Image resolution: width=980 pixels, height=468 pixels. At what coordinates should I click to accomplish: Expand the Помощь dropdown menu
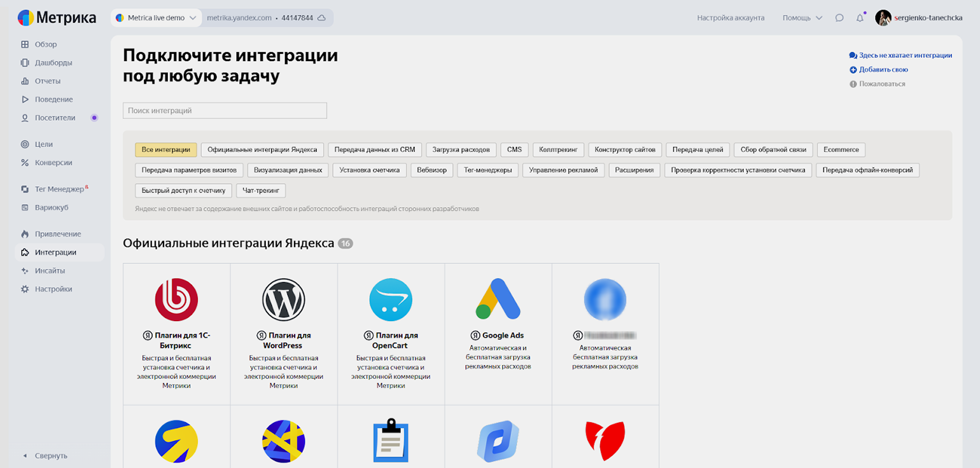(802, 18)
